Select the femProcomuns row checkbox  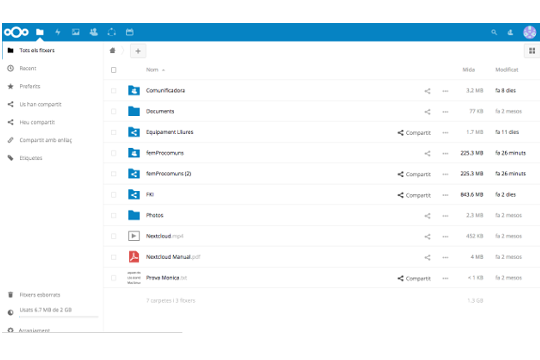pyautogui.click(x=114, y=153)
